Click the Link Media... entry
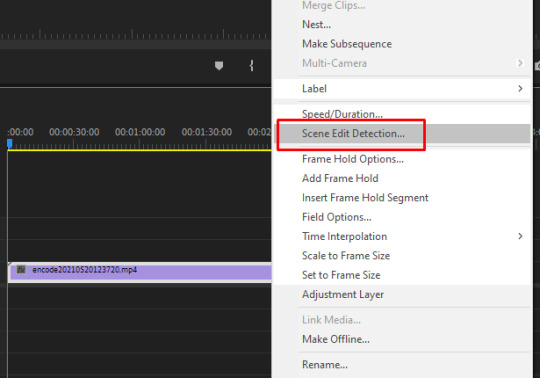The height and width of the screenshot is (378, 540). (x=402, y=320)
